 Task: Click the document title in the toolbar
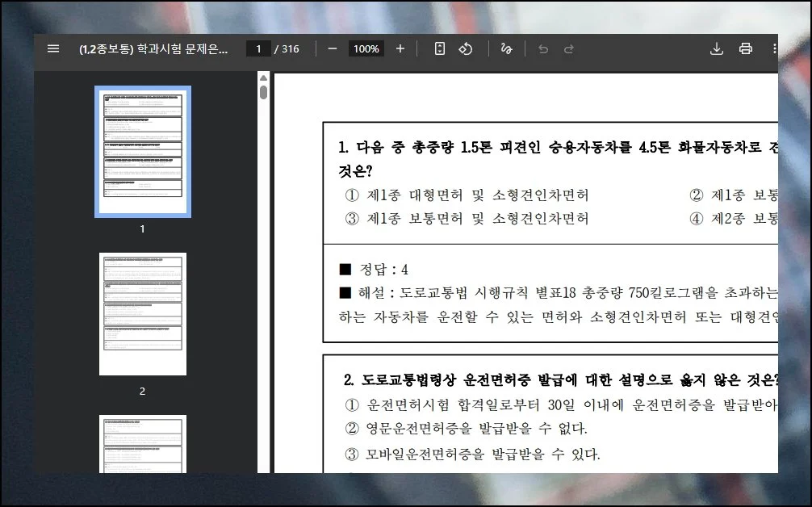pos(153,48)
